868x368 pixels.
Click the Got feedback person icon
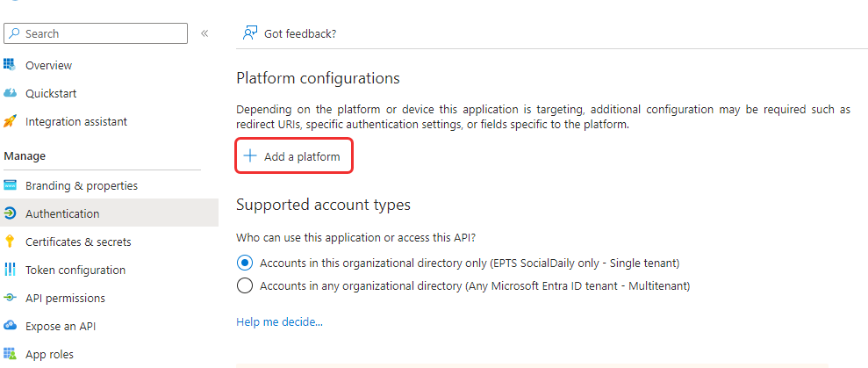point(250,33)
